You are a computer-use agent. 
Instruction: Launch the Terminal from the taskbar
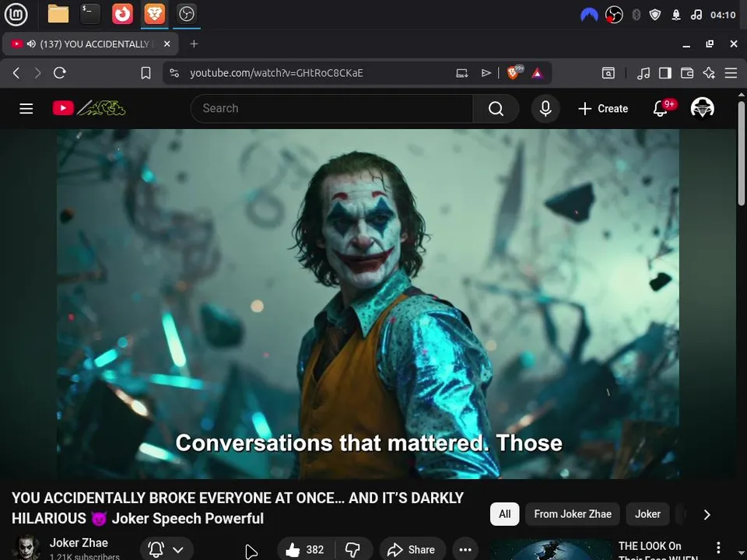[90, 14]
